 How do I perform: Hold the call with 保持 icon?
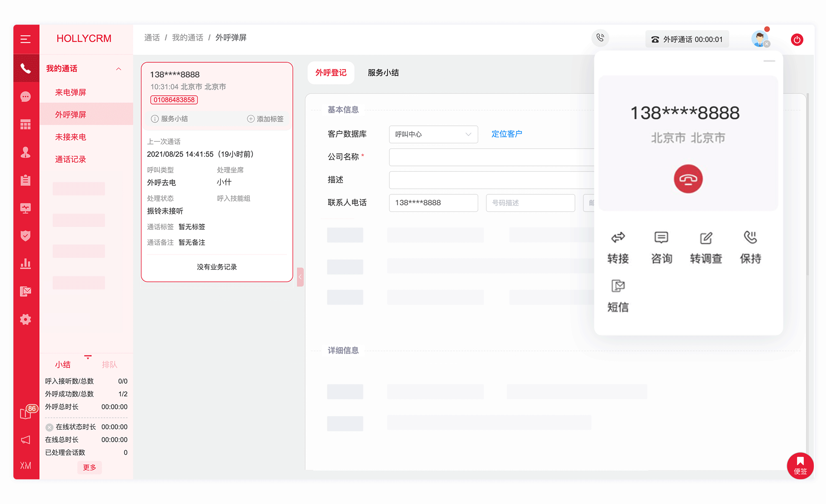coord(750,237)
